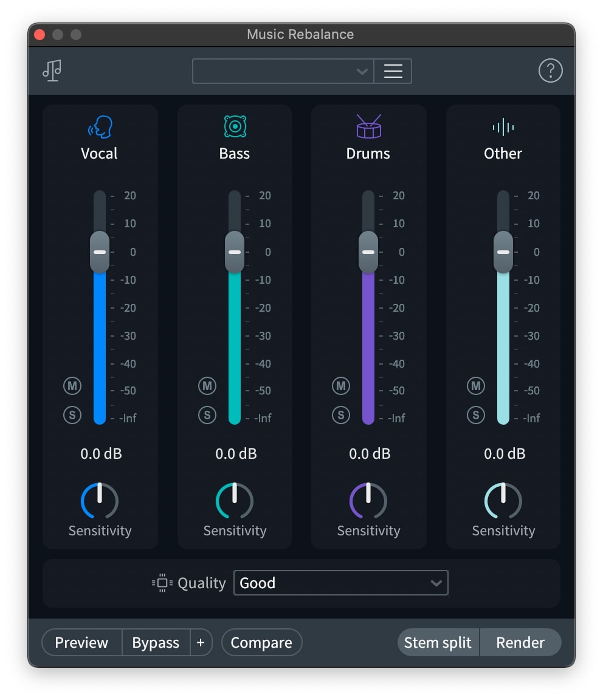Click the plus button next to Bypass
The height and width of the screenshot is (700, 603).
[201, 642]
